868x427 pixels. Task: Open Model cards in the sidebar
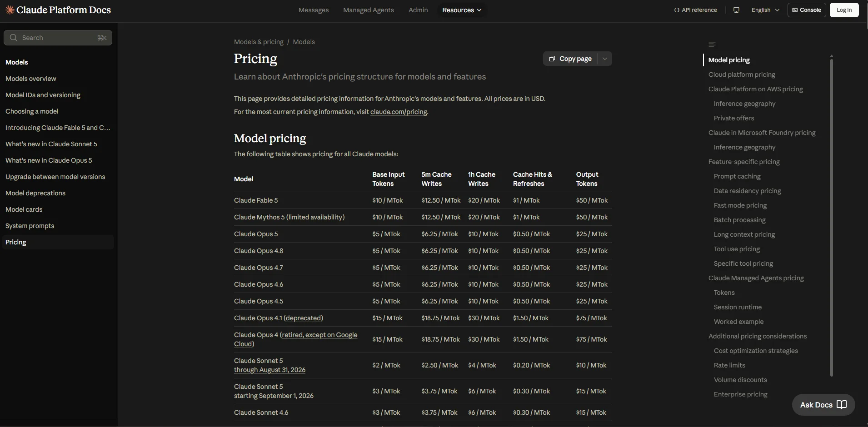(x=24, y=209)
